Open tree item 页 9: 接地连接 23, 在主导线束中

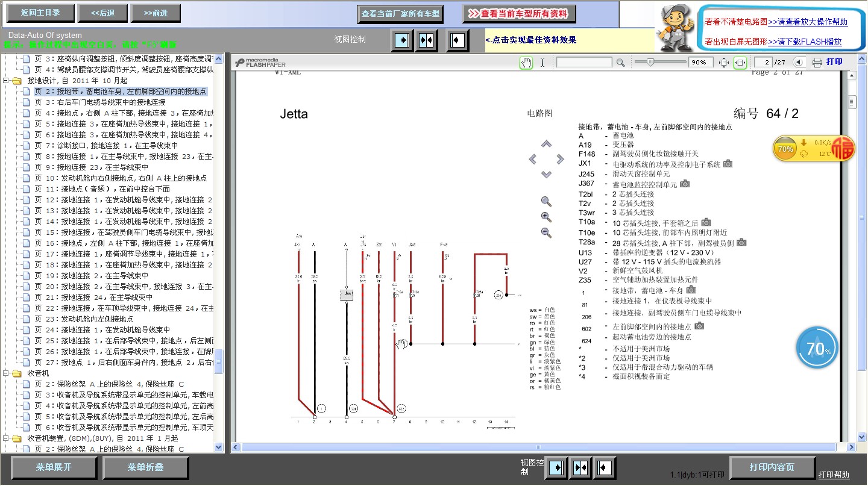tap(90, 167)
